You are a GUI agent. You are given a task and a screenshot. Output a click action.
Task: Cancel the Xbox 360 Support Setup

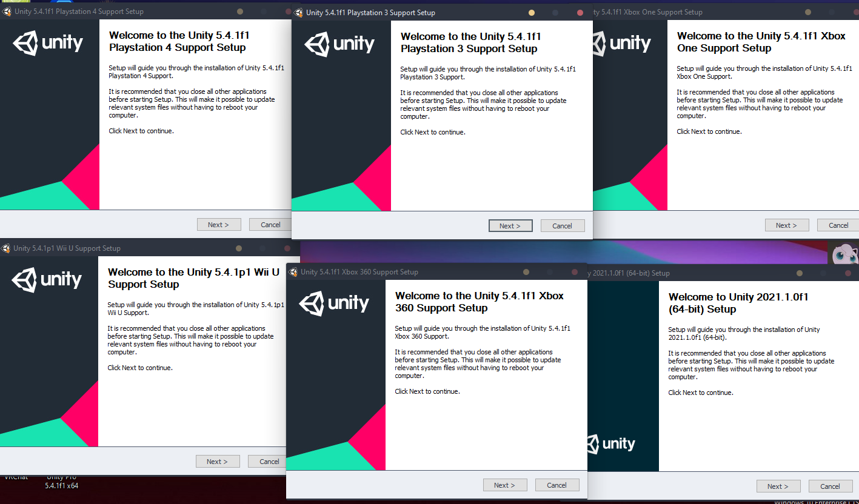click(557, 485)
